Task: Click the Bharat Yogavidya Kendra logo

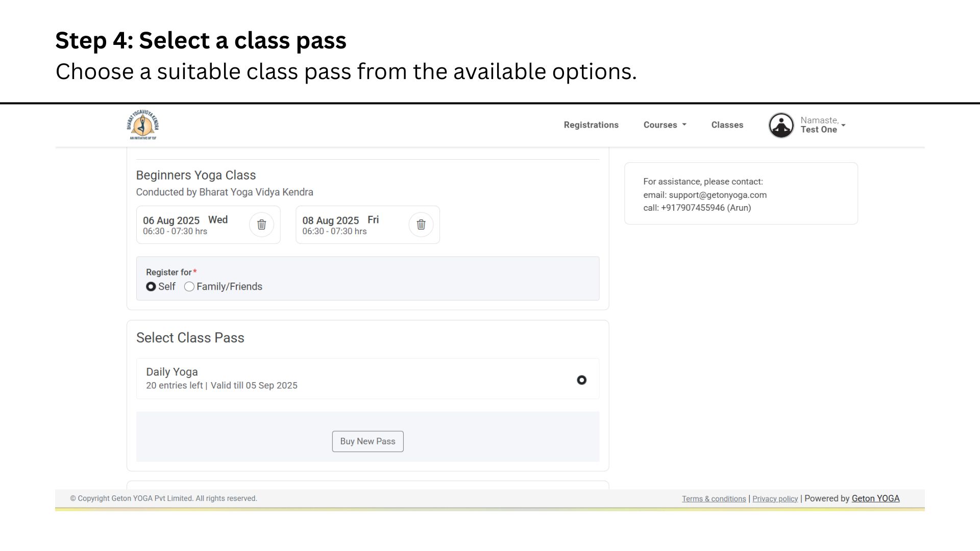Action: tap(143, 124)
